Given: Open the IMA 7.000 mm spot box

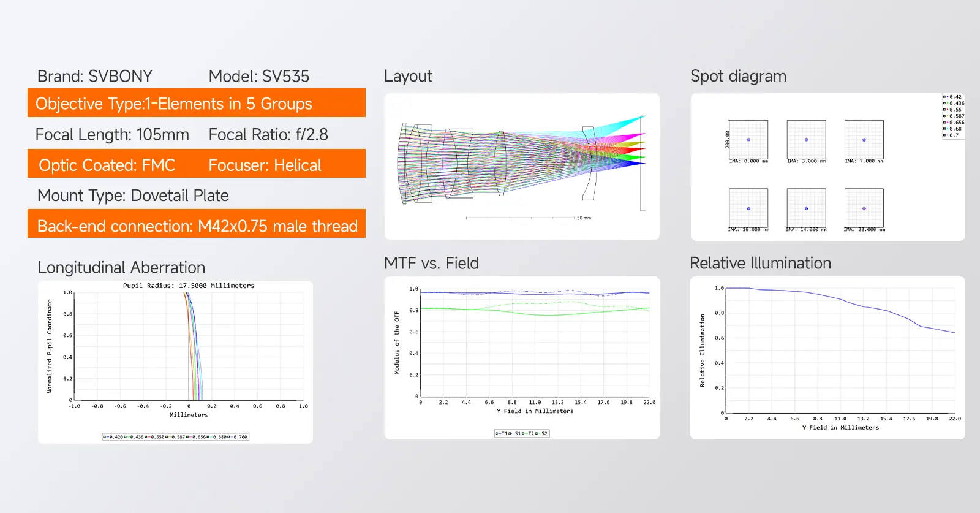Looking at the screenshot, I should 864,140.
